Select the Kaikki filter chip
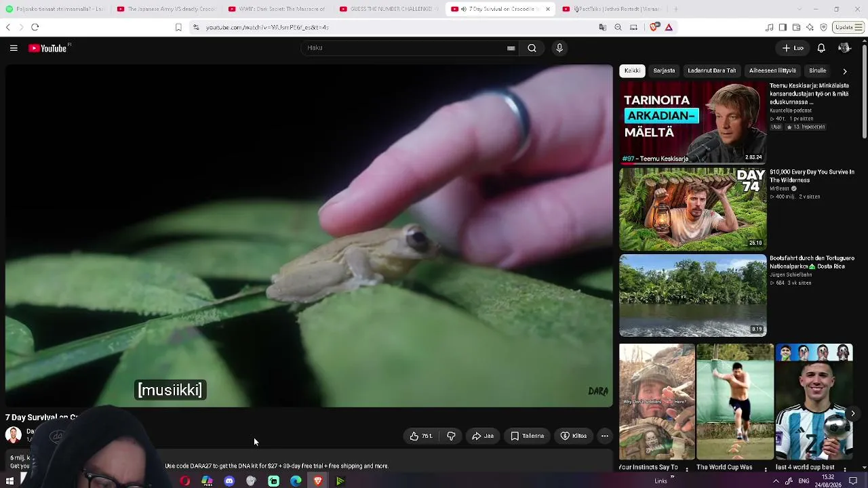Viewport: 868px width, 488px height. click(632, 70)
